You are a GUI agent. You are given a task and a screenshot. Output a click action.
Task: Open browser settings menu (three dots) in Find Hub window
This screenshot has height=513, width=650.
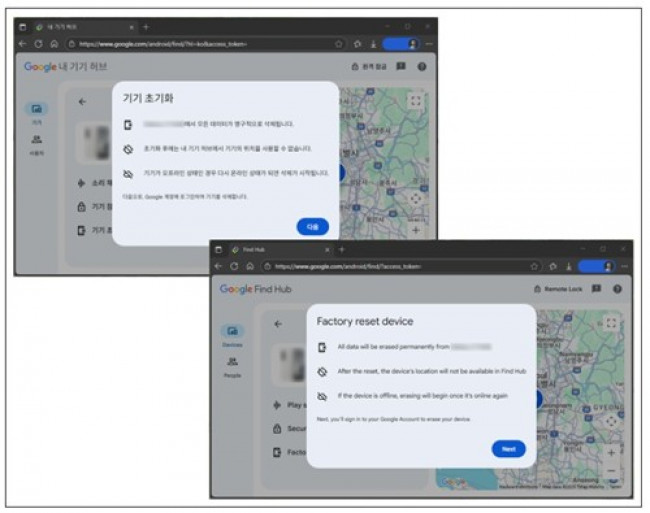click(x=623, y=267)
